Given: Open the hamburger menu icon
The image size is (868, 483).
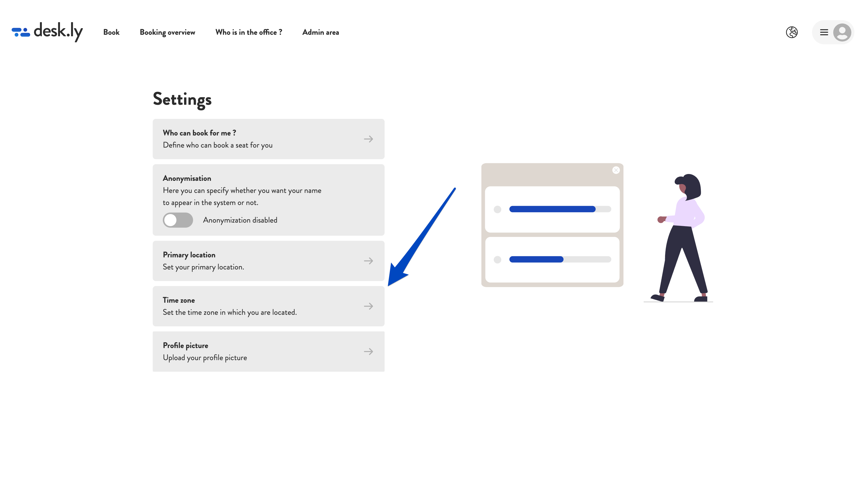Looking at the screenshot, I should pyautogui.click(x=824, y=32).
